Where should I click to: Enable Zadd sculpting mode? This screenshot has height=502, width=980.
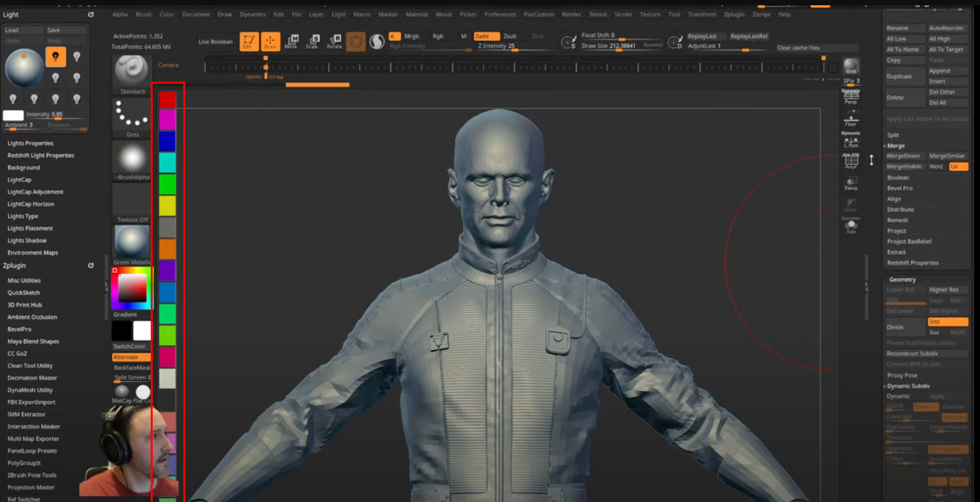tap(487, 37)
